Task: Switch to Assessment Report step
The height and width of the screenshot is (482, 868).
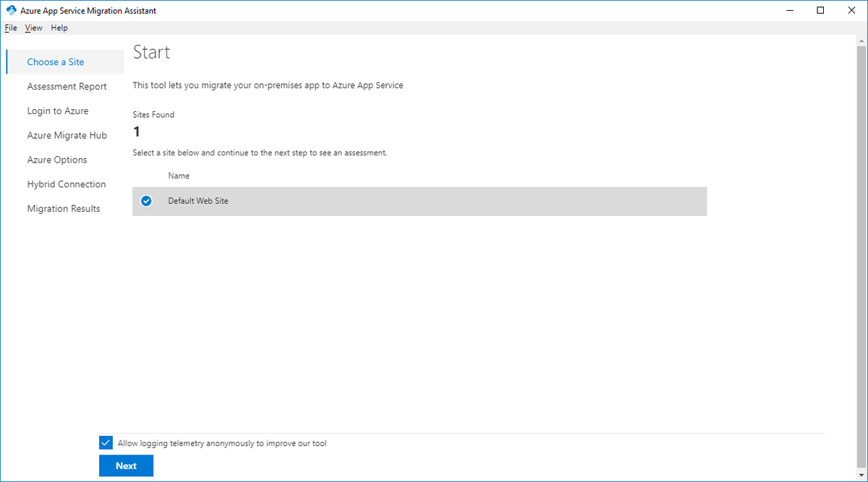Action: 67,87
